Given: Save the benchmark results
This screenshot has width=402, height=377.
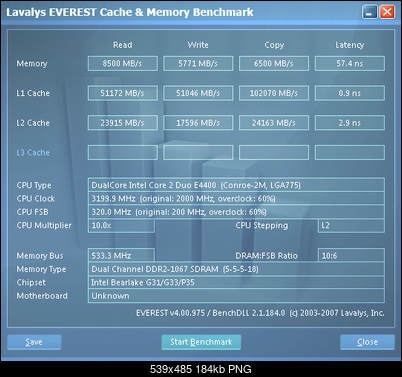Looking at the screenshot, I should tap(34, 342).
